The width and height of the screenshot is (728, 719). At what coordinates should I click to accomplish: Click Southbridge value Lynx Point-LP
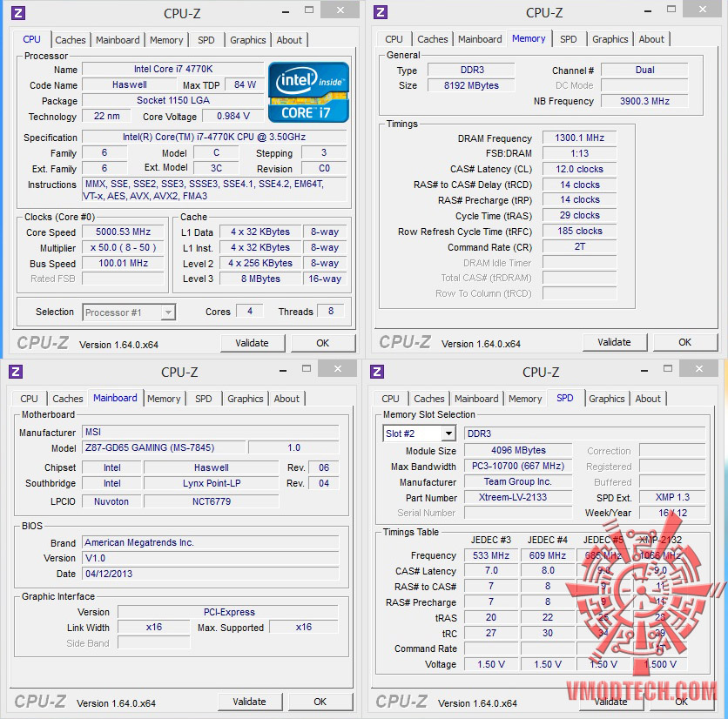tap(212, 483)
